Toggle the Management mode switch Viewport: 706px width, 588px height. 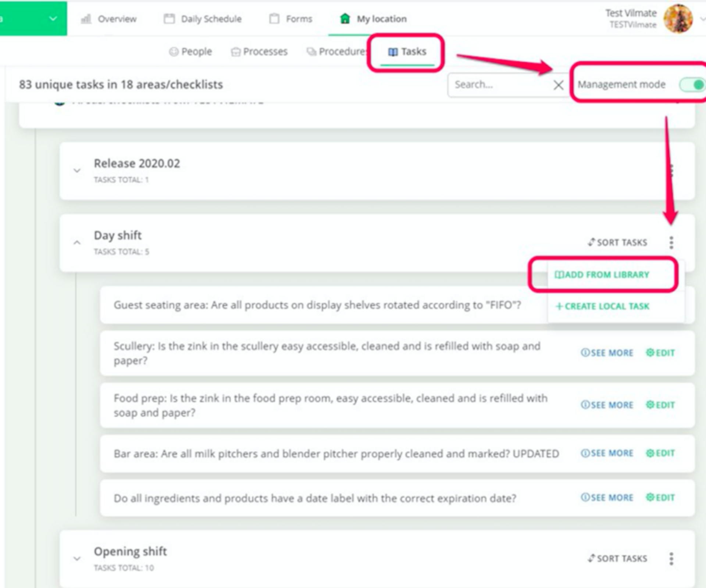pos(692,85)
